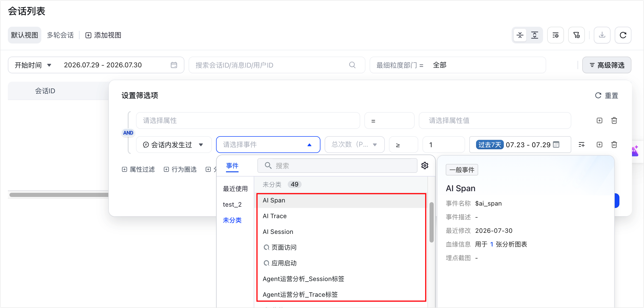
Task: Switch to 多轮会话 tab
Action: 60,35
